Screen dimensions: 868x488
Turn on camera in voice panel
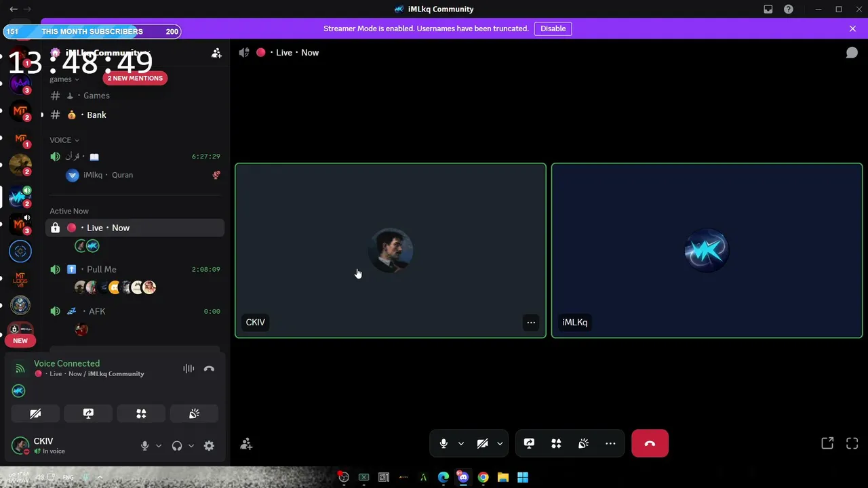coord(35,413)
